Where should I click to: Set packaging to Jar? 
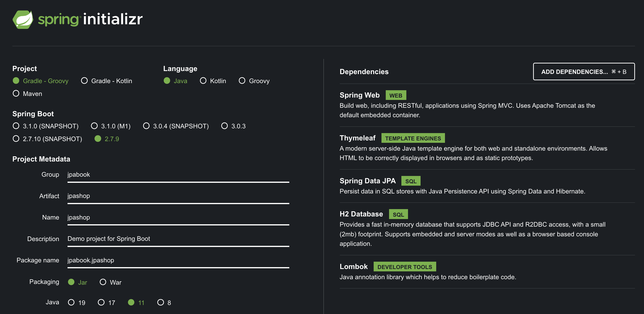77,282
